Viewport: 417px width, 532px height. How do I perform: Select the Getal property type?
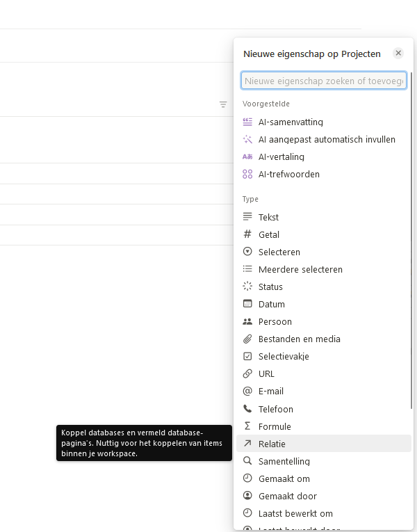pyautogui.click(x=324, y=234)
